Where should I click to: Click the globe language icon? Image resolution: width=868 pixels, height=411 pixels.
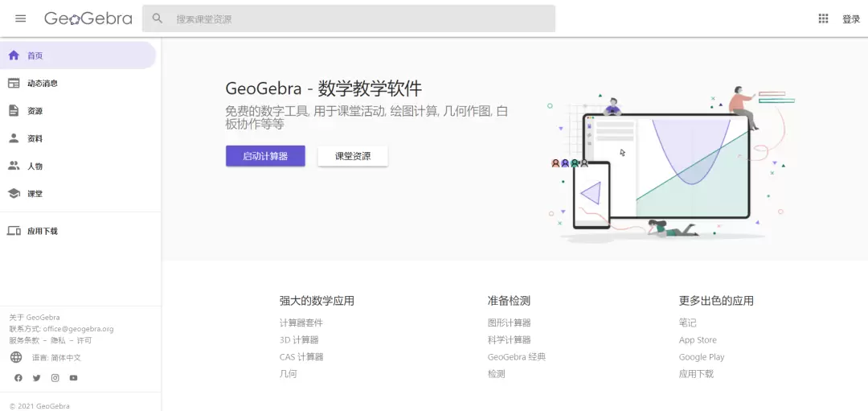tap(16, 357)
